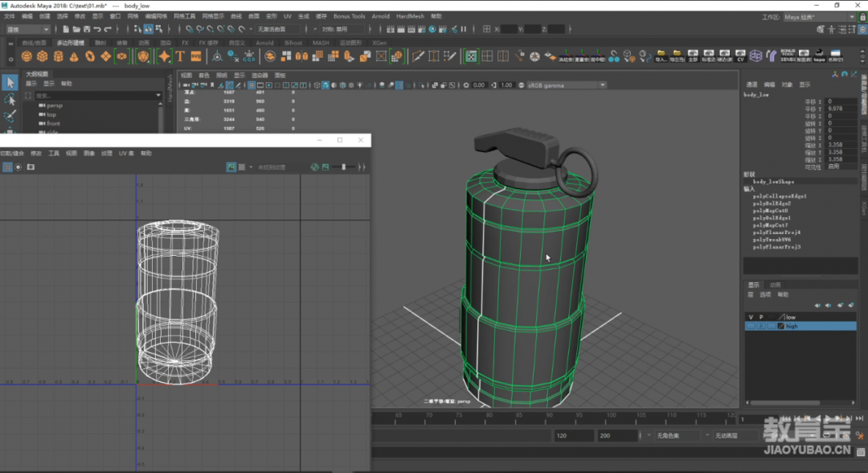Create a polygon cone from the shelf
The height and width of the screenshot is (473, 868).
74,56
